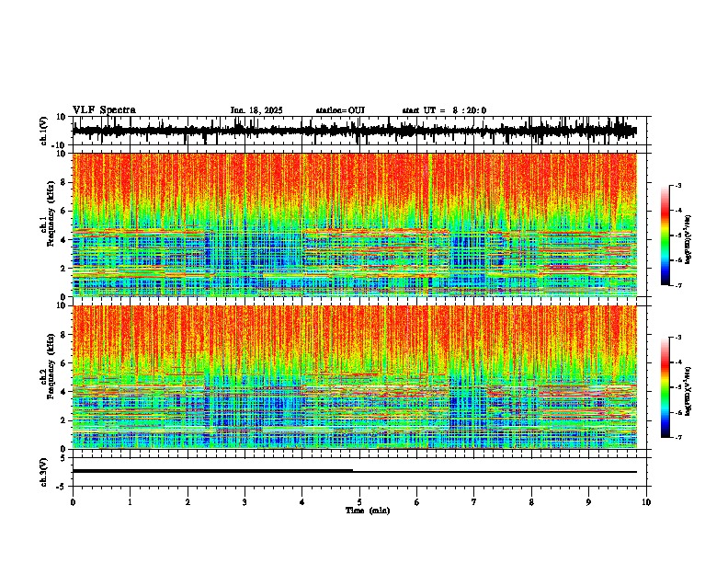Click the 'ch.3(V)' axis label
728x563 pixels.
43,473
